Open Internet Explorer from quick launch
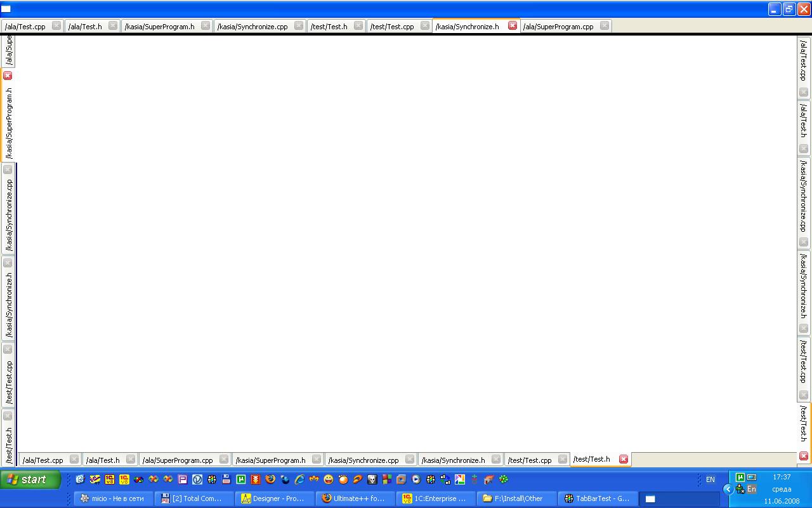Viewport: 812px width, 508px height. point(299,479)
